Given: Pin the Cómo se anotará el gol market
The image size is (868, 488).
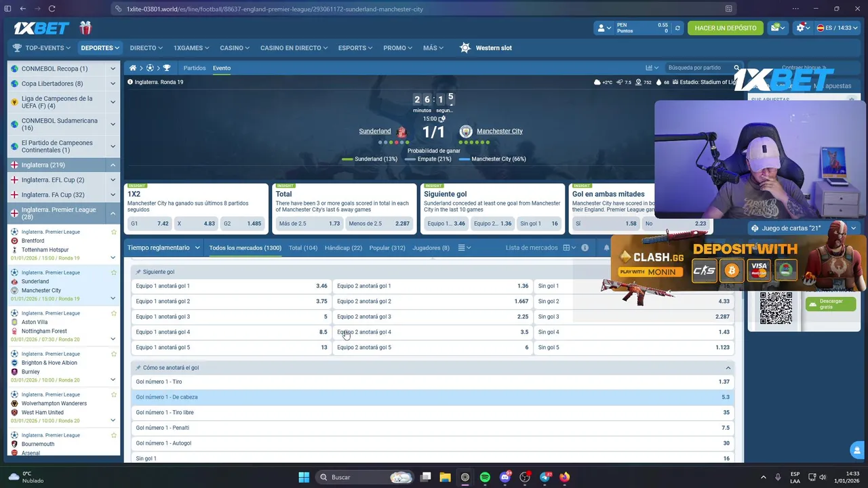Looking at the screenshot, I should pos(138,367).
